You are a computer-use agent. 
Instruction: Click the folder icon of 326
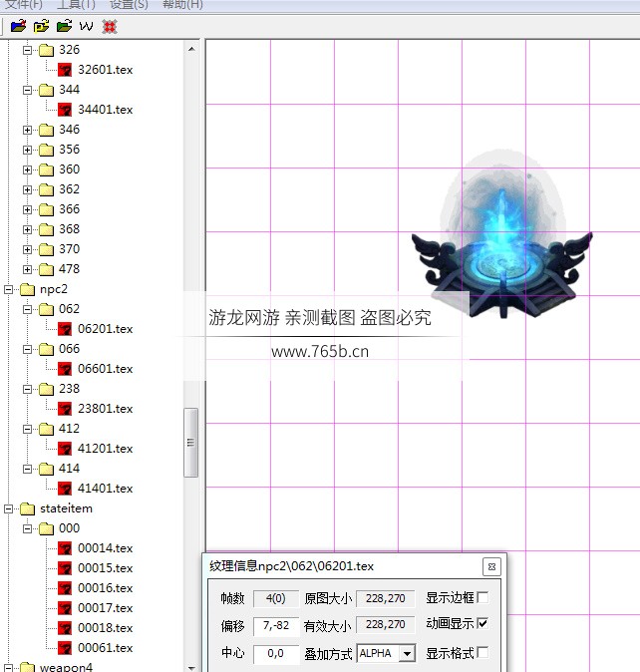point(46,50)
